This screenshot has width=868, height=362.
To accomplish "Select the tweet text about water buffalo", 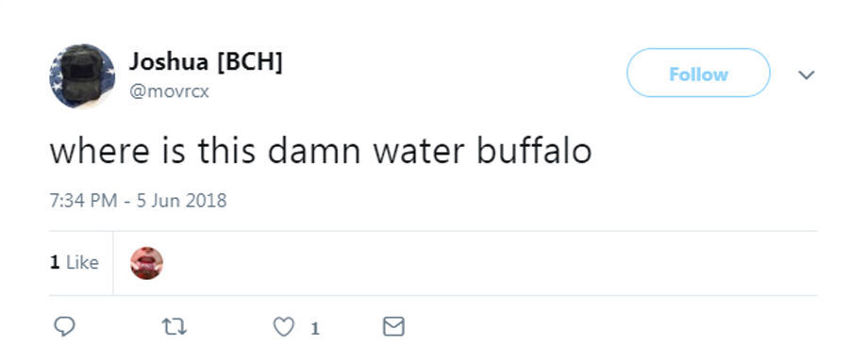I will click(x=321, y=151).
